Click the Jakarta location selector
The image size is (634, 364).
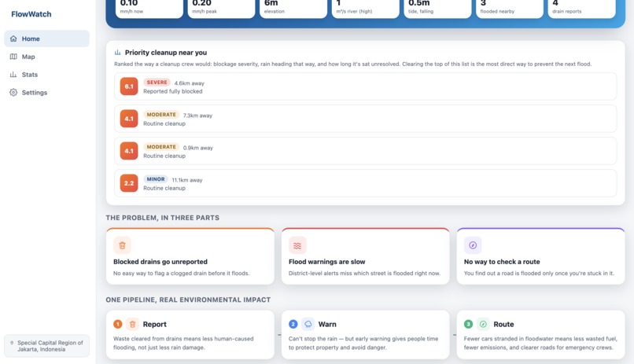pos(46,346)
